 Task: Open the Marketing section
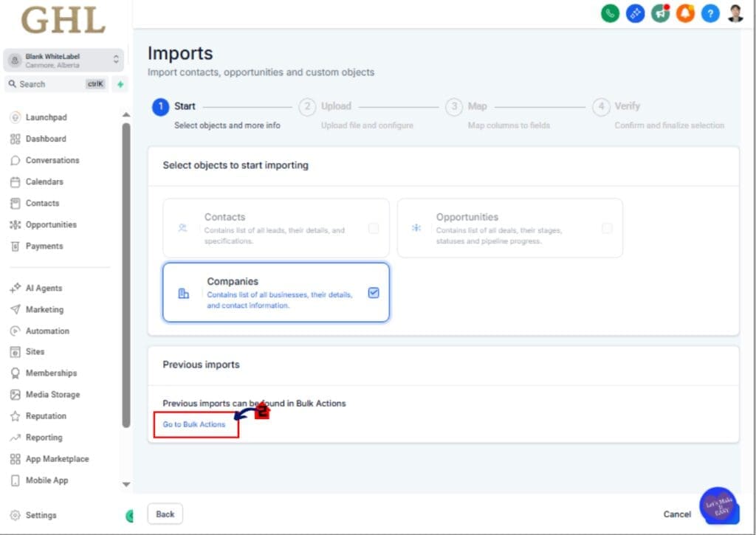(47, 309)
